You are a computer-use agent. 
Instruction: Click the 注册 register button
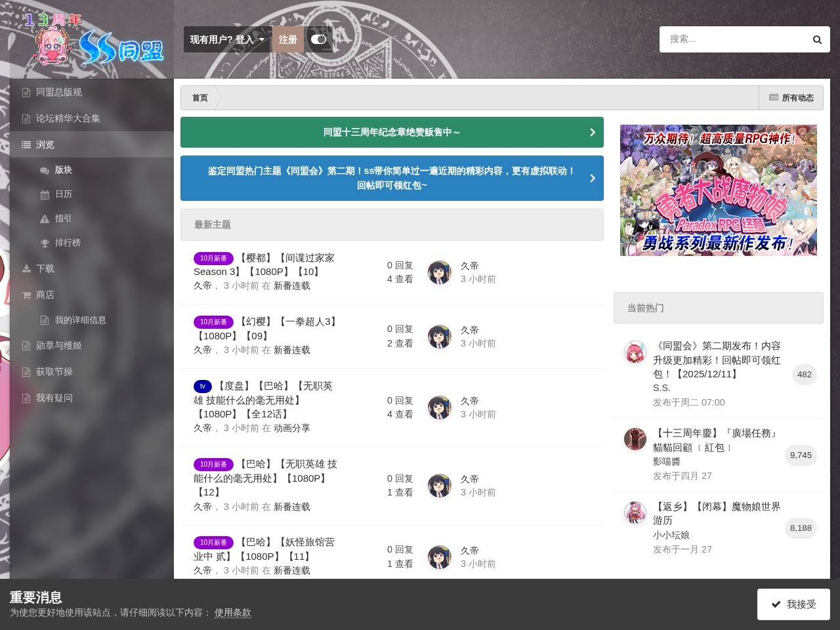[x=287, y=39]
